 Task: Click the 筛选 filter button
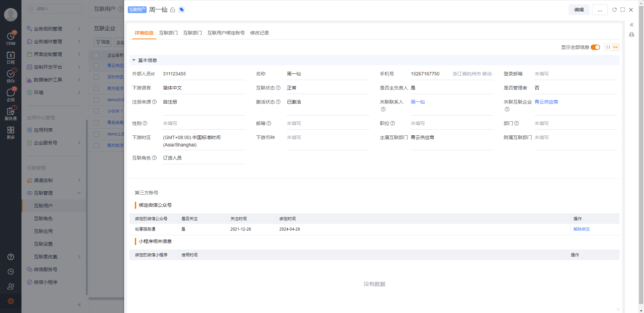(x=103, y=42)
